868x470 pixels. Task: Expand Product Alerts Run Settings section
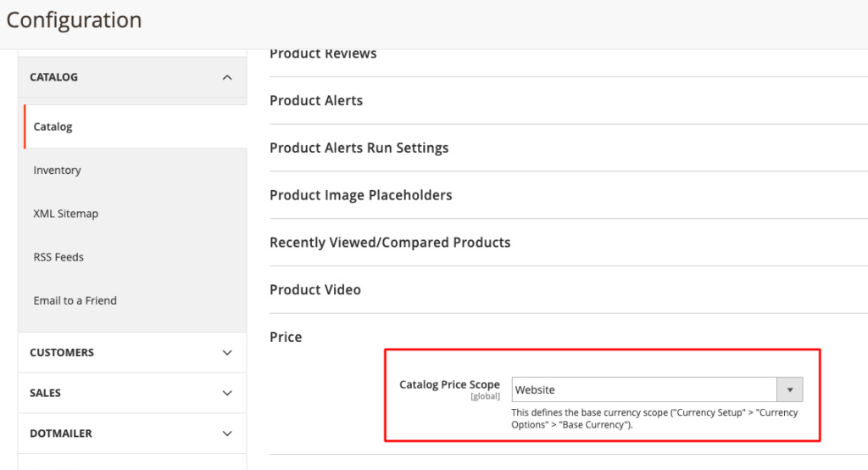coord(359,148)
